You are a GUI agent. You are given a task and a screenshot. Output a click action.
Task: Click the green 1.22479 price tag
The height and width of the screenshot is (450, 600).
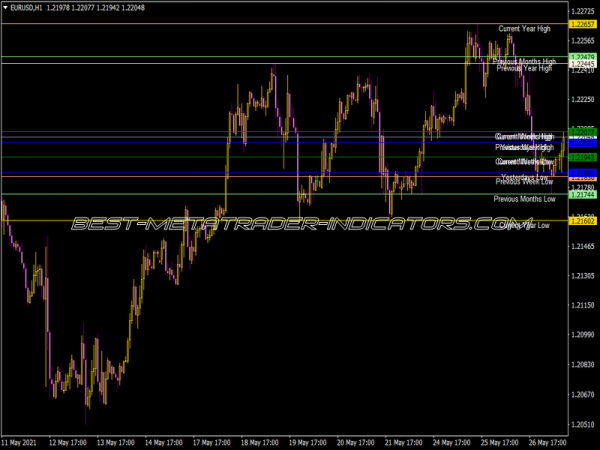[x=581, y=57]
